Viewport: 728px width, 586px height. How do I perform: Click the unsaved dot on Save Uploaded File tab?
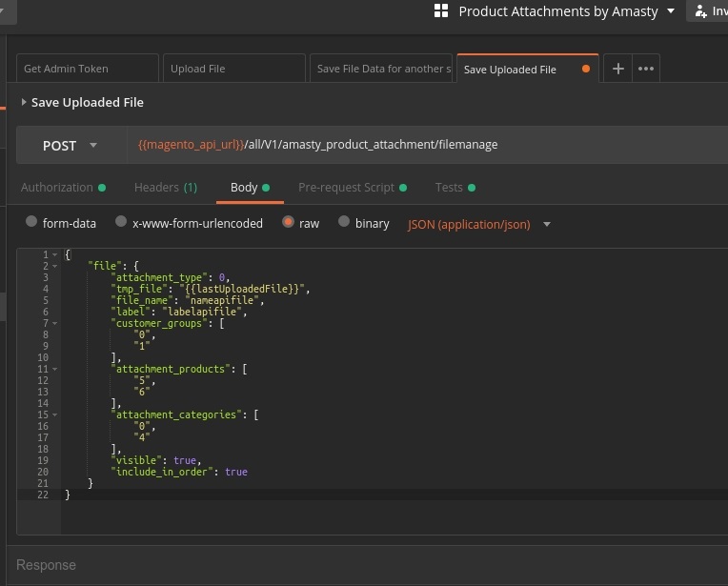click(585, 70)
